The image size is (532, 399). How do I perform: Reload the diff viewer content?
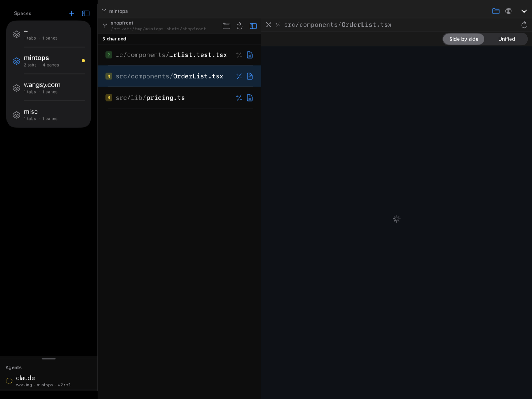click(x=524, y=25)
